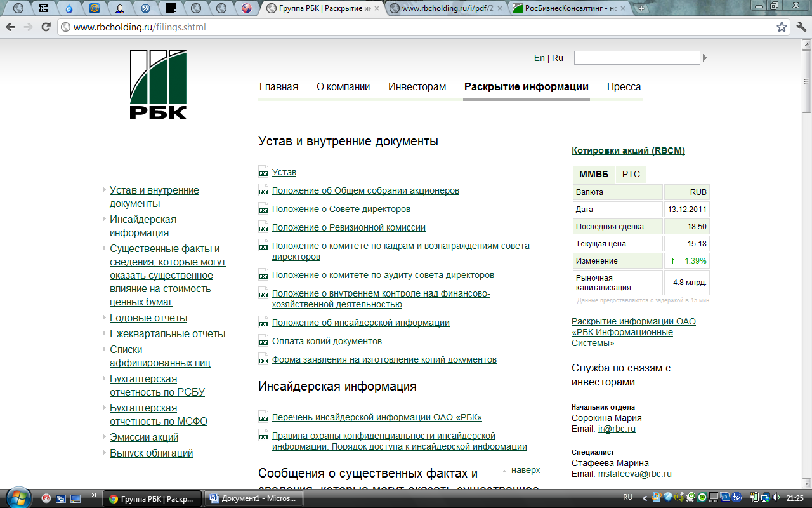
Task: Click the battery power tray icon
Action: pyautogui.click(x=755, y=497)
